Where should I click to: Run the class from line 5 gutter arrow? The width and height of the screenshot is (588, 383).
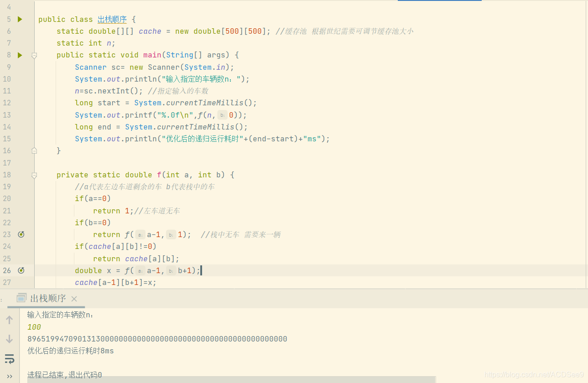pyautogui.click(x=20, y=19)
